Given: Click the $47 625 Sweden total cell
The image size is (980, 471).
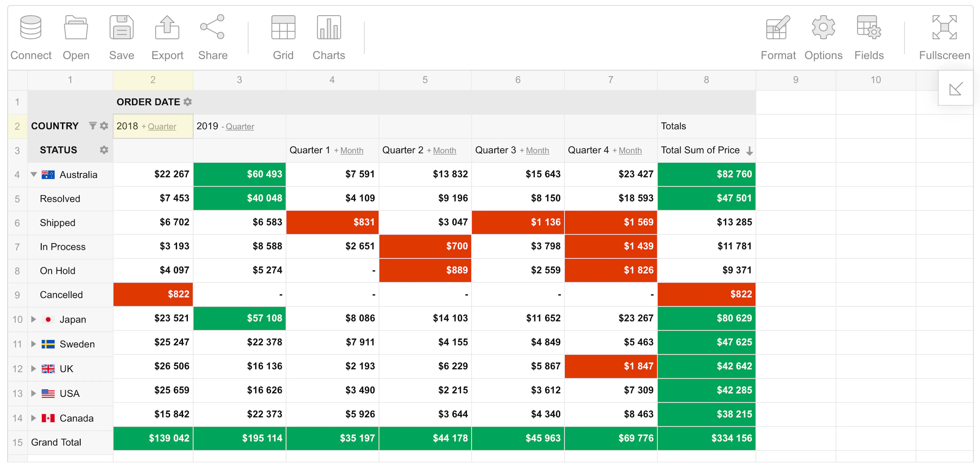Looking at the screenshot, I should click(706, 342).
